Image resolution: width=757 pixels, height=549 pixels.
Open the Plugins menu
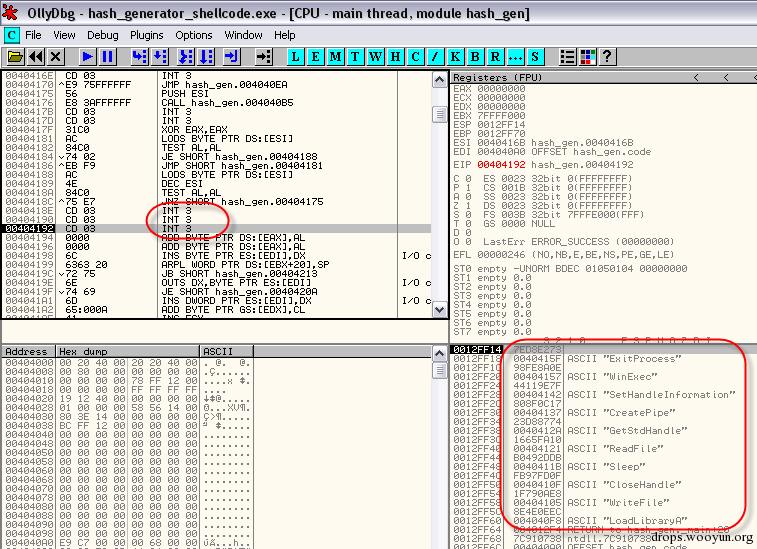147,35
